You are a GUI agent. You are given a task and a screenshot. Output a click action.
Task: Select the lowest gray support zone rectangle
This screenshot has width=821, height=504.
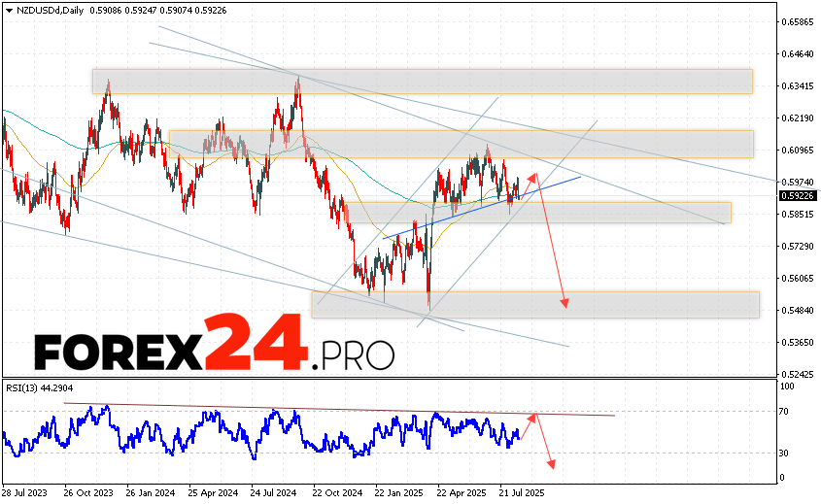tap(534, 304)
